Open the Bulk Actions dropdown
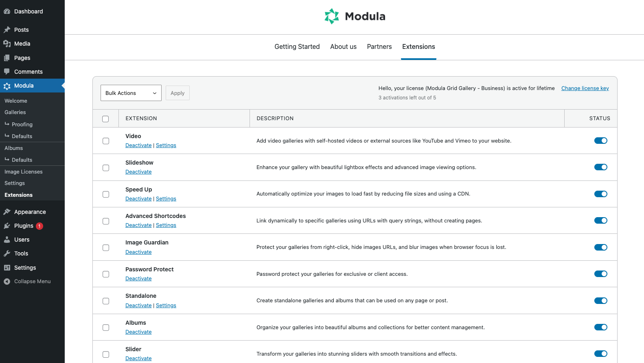 [131, 93]
